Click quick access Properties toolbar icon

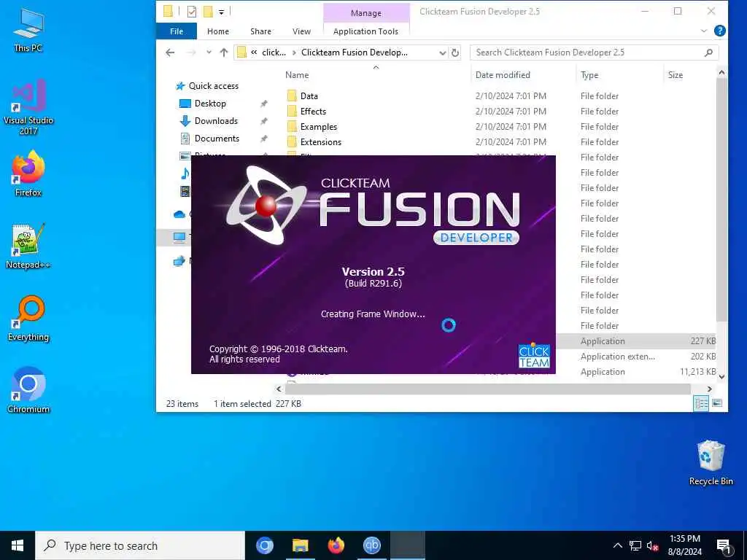point(192,12)
